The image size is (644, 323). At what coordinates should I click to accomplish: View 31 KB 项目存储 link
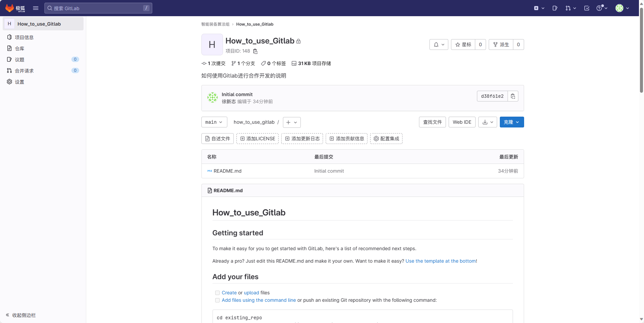coord(311,63)
